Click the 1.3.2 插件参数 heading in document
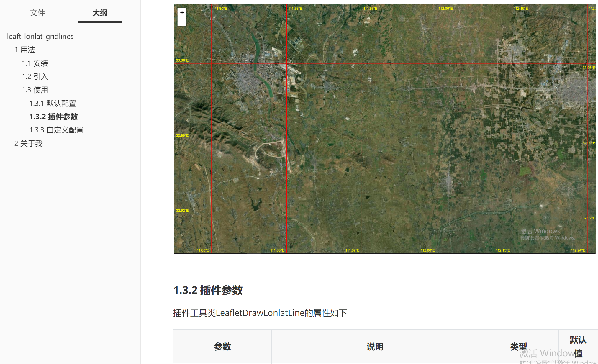Screen dimensions: 598x364 point(208,290)
